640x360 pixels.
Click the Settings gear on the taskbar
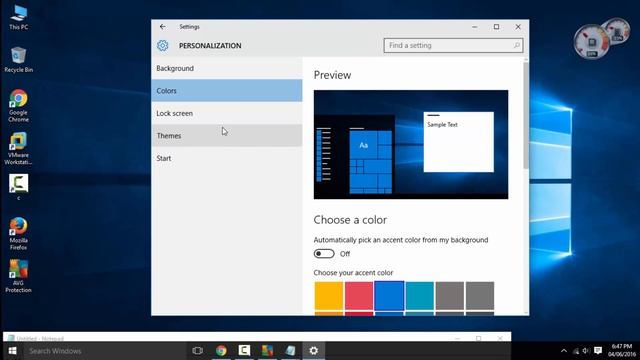point(313,351)
